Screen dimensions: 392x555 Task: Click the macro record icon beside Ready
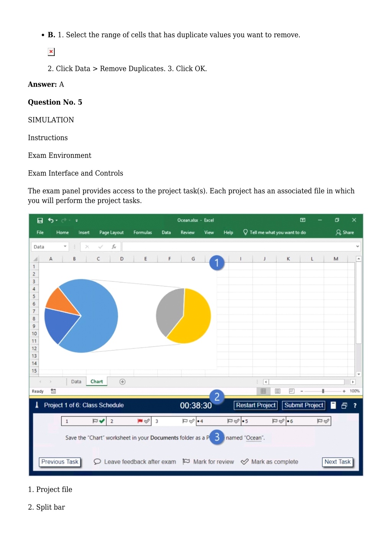click(53, 391)
